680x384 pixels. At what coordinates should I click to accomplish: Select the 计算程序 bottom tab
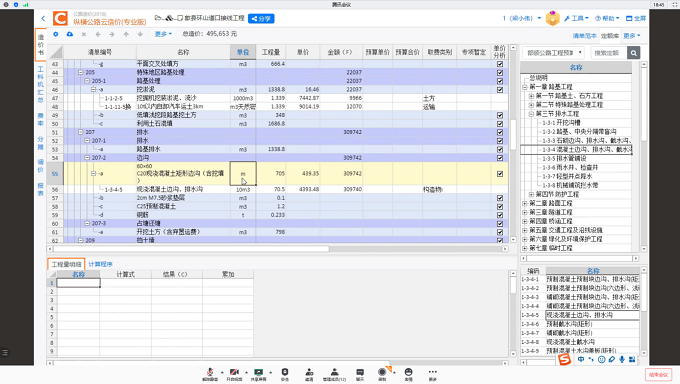point(100,264)
